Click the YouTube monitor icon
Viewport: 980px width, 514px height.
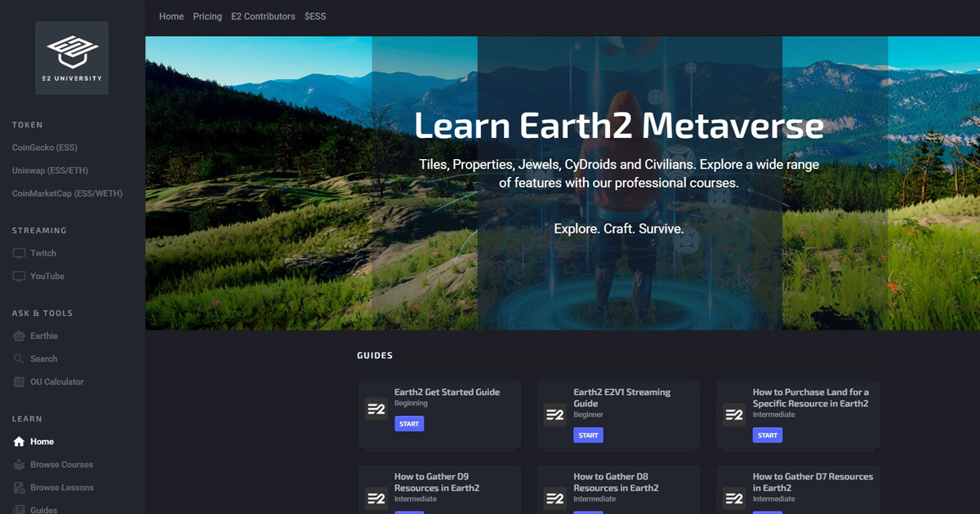19,277
